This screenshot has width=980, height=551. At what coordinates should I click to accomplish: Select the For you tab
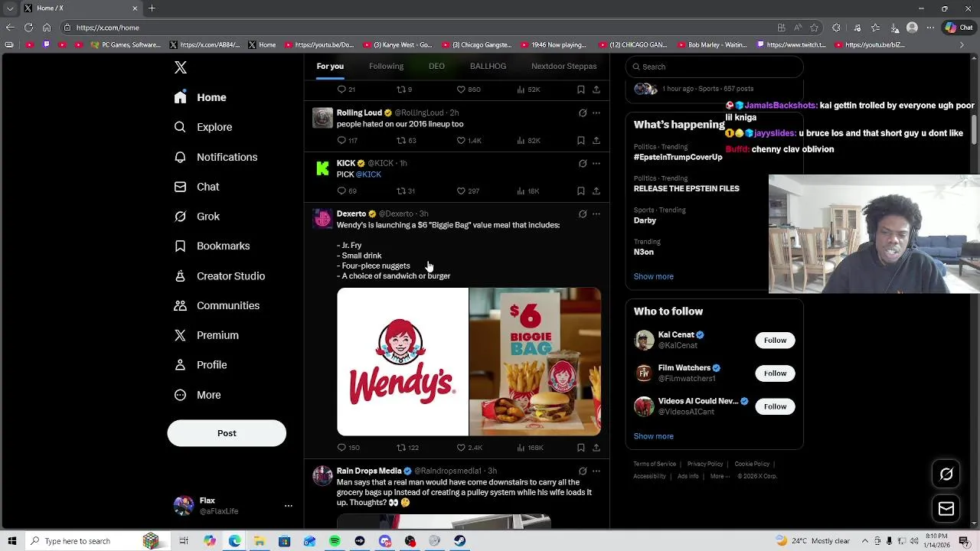tap(330, 67)
